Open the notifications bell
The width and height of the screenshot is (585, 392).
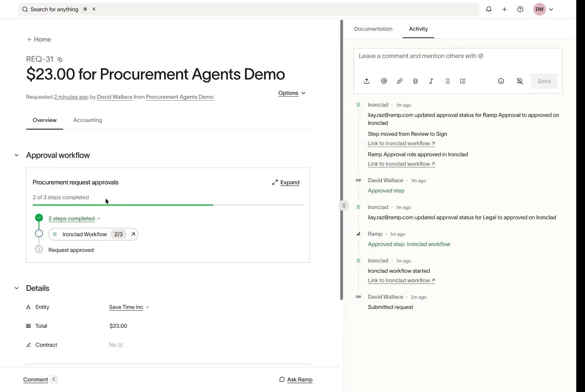click(489, 9)
